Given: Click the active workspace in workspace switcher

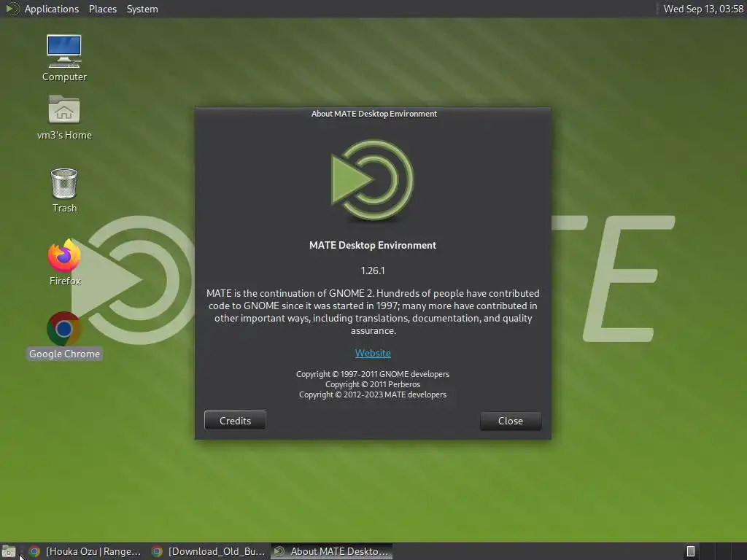Looking at the screenshot, I should [x=690, y=551].
